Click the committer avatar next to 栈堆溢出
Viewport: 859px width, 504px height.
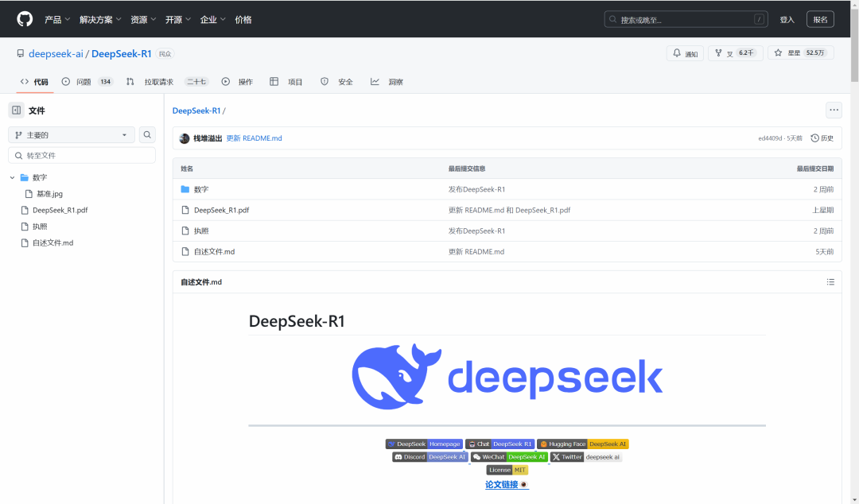(184, 138)
